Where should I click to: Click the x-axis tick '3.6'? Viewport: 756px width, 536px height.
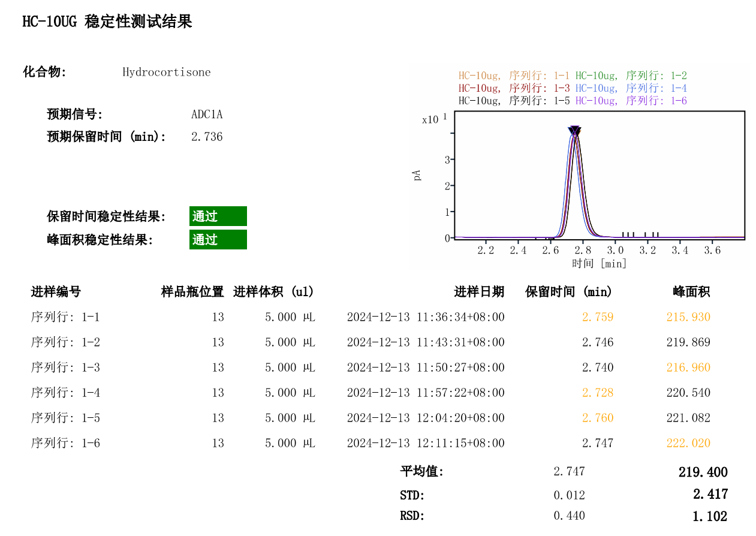tap(712, 250)
